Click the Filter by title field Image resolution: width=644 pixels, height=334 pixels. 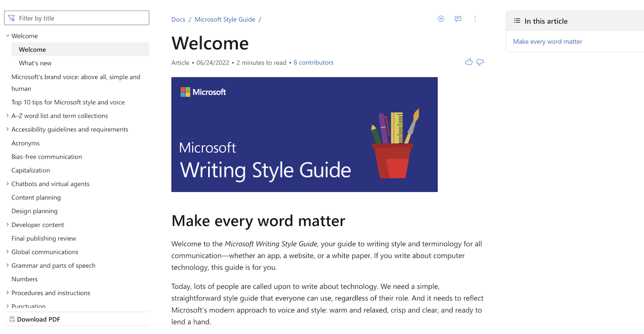[77, 18]
